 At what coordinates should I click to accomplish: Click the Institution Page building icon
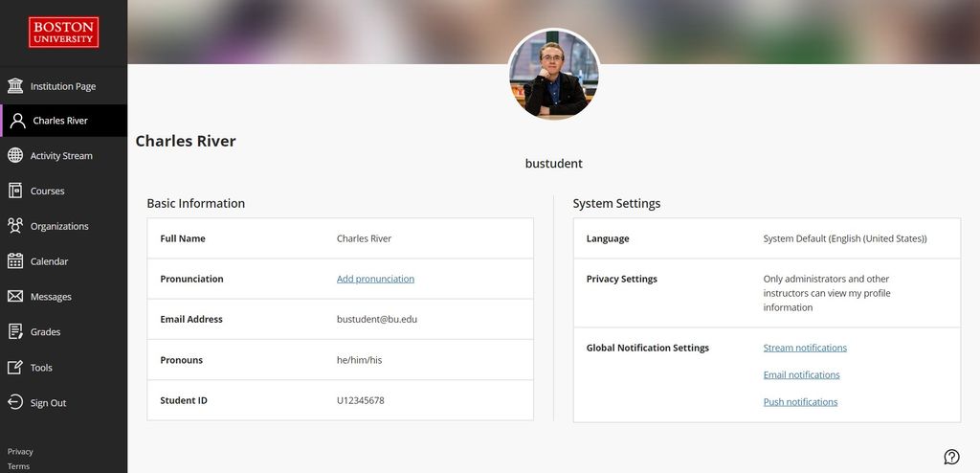pos(15,86)
